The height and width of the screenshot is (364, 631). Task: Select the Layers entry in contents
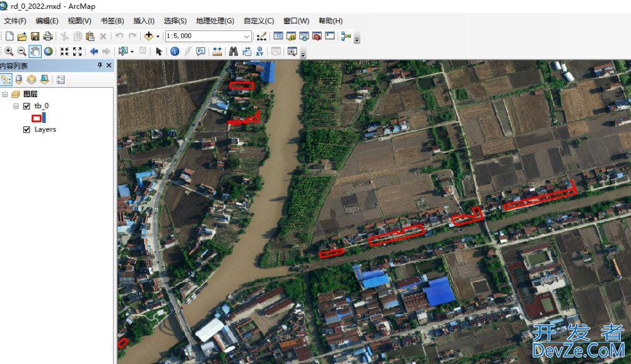tap(45, 129)
